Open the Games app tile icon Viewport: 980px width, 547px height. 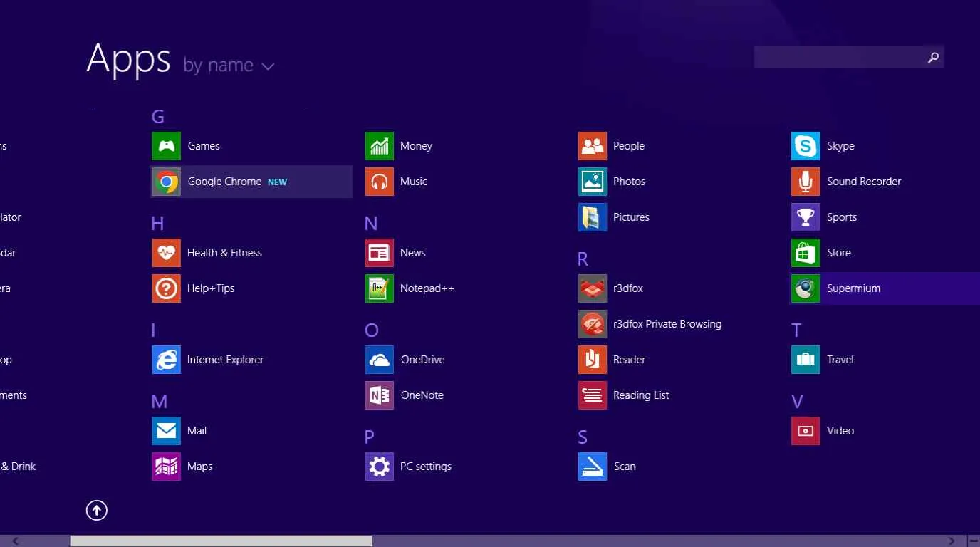167,146
